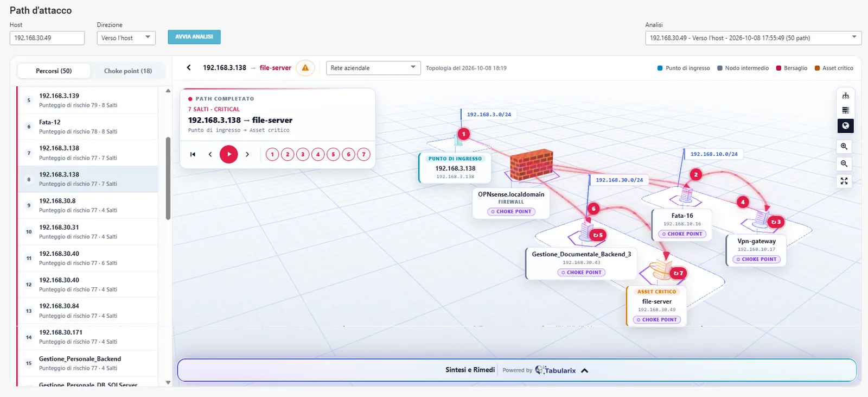Click red node marker 6 on map
Screen dimensions: 868x397
click(593, 209)
